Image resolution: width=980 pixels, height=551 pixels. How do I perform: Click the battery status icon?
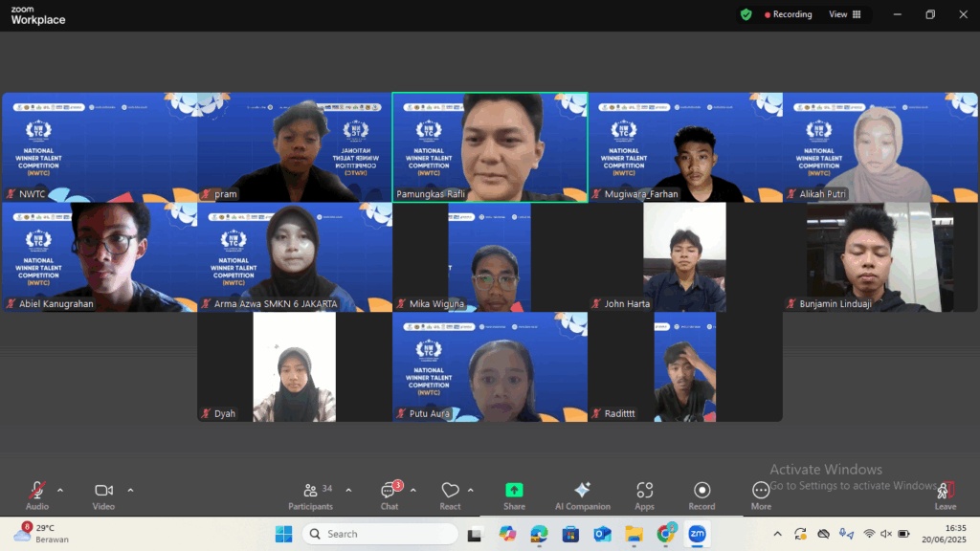(903, 534)
